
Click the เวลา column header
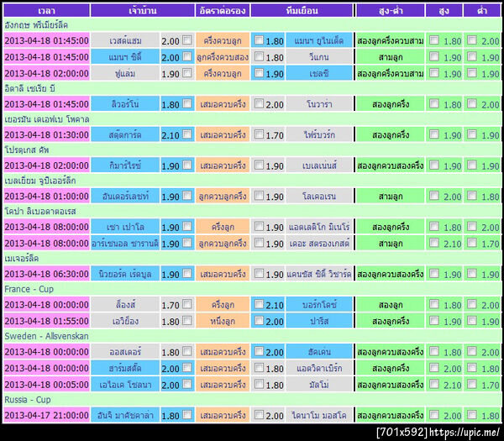tap(46, 10)
